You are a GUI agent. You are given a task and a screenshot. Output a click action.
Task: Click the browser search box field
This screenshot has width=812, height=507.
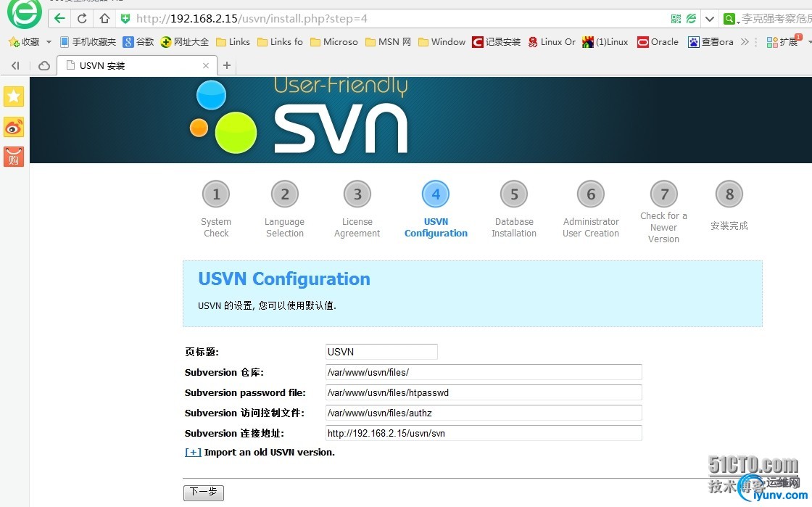pos(776,19)
